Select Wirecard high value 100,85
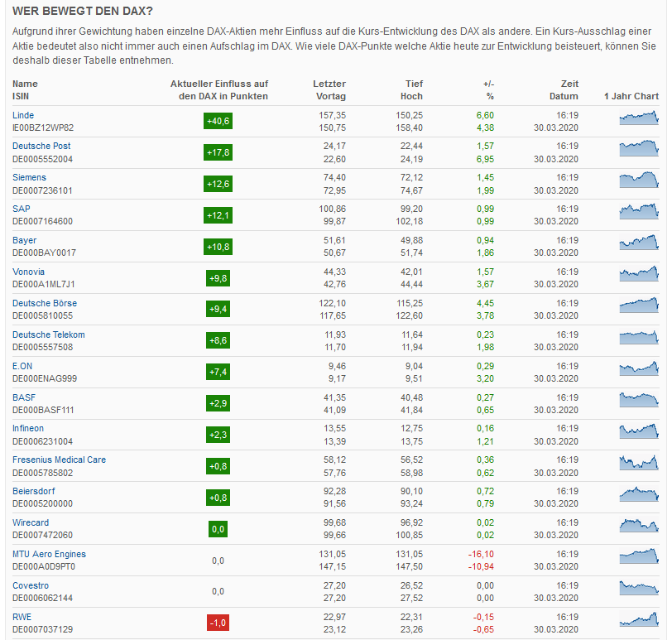672x640 pixels. tap(409, 535)
